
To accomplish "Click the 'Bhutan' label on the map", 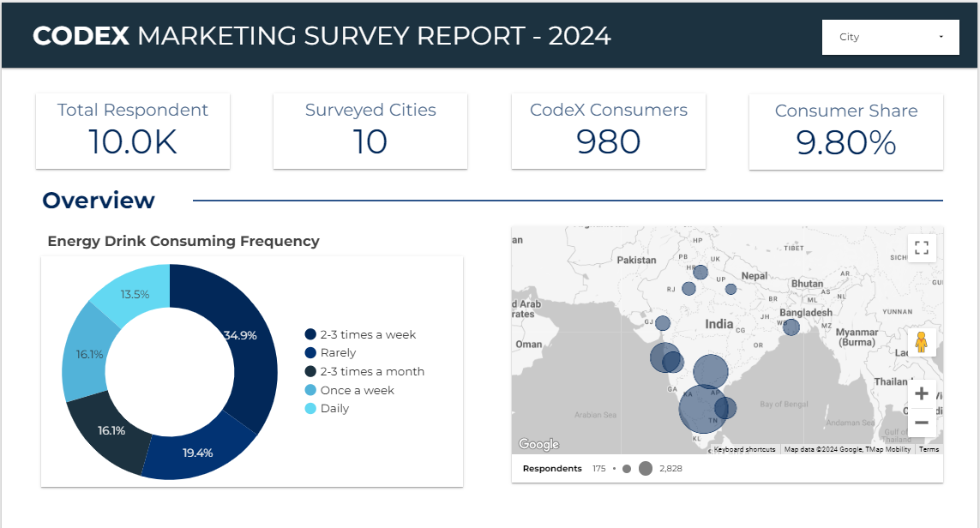I will coord(808,283).
